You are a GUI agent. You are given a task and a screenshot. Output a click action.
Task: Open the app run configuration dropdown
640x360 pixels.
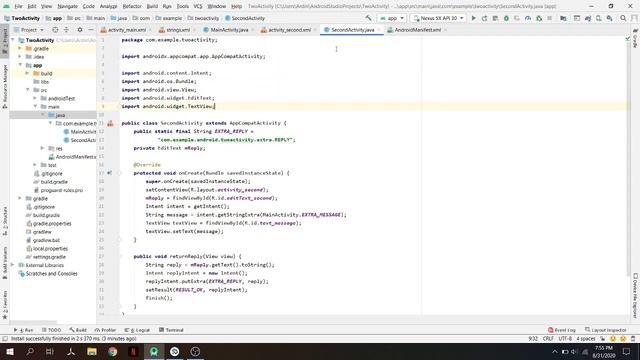(x=391, y=18)
